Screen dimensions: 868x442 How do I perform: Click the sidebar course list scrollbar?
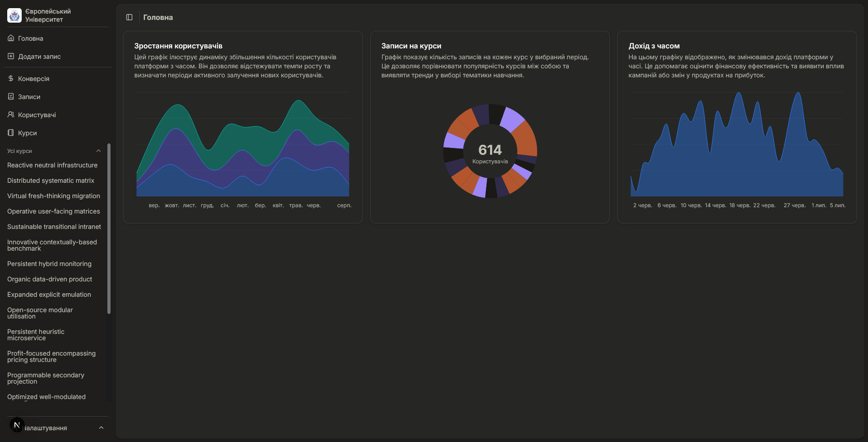[x=109, y=228]
